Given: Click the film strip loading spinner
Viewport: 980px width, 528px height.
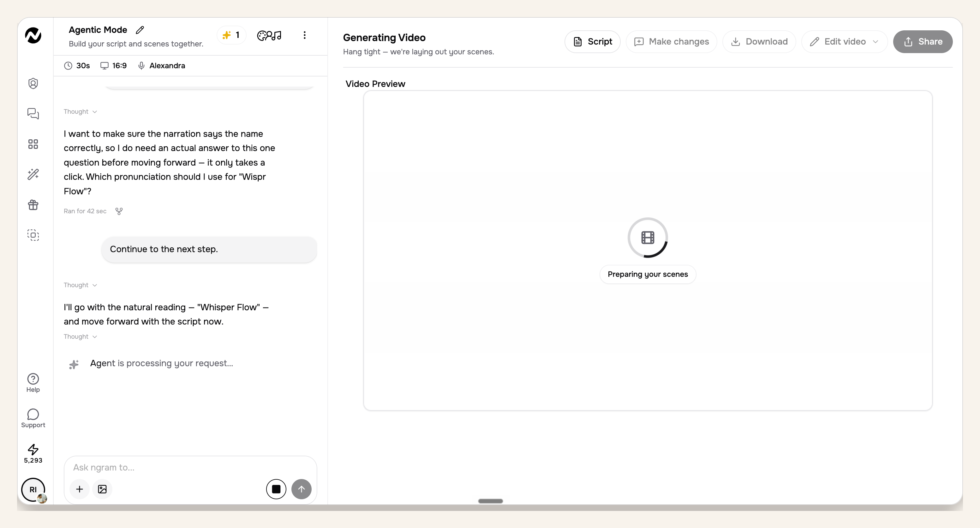Looking at the screenshot, I should (x=648, y=238).
